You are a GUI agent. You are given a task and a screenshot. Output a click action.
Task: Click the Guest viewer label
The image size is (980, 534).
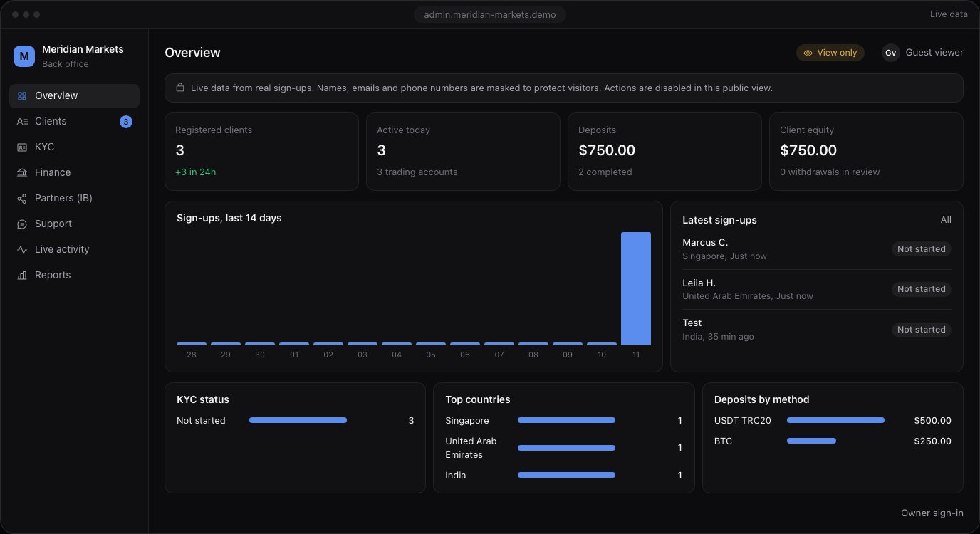click(x=934, y=53)
